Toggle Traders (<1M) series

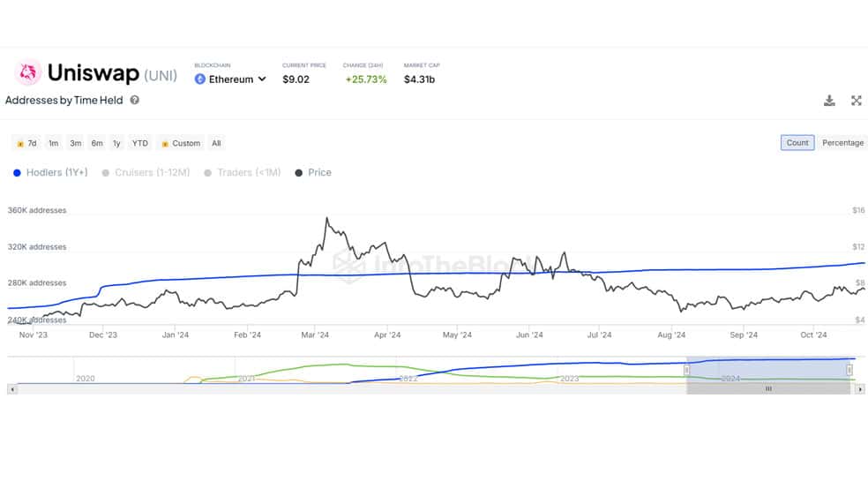point(243,173)
